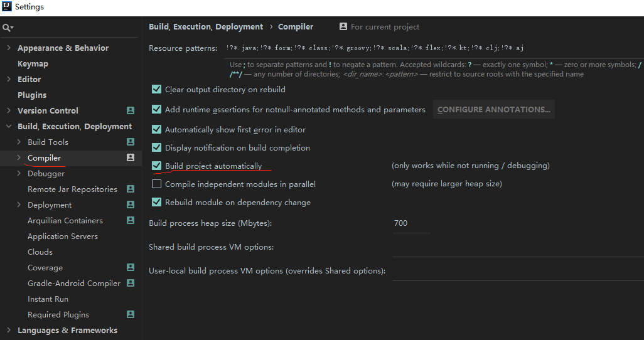This screenshot has width=644, height=340.
Task: Expand the Editor section arrow
Action: 9,79
